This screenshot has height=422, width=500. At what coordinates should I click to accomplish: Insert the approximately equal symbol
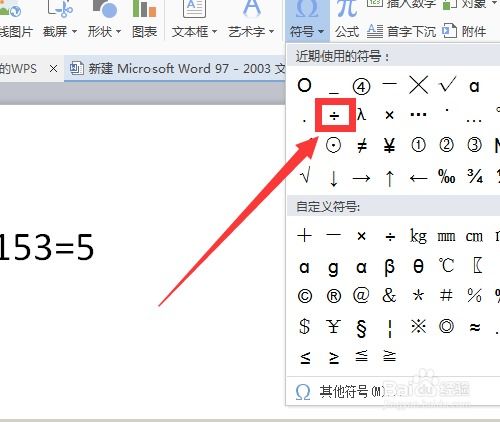coord(475,327)
